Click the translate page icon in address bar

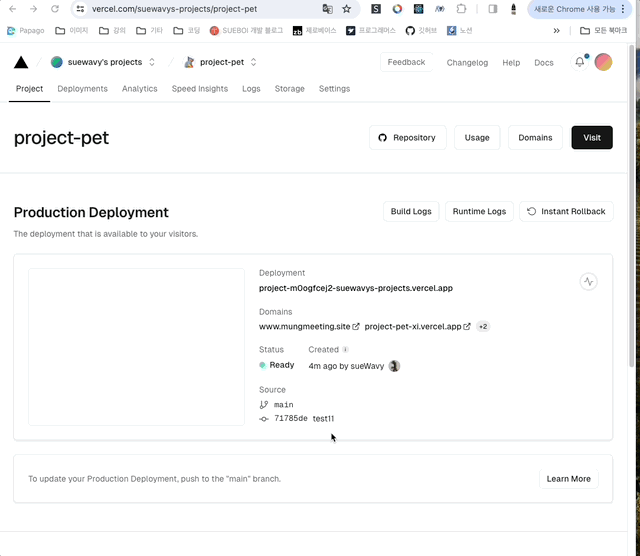point(327,9)
